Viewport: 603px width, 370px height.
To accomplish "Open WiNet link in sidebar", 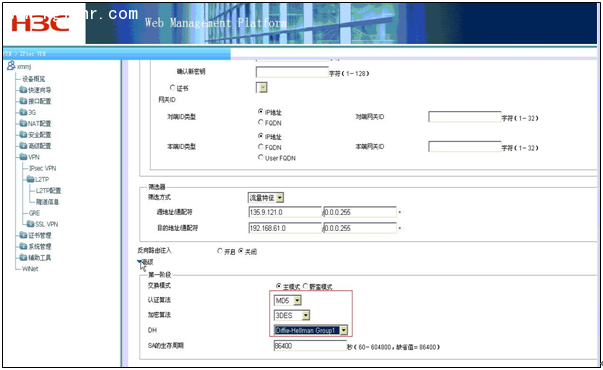I will pyautogui.click(x=30, y=268).
